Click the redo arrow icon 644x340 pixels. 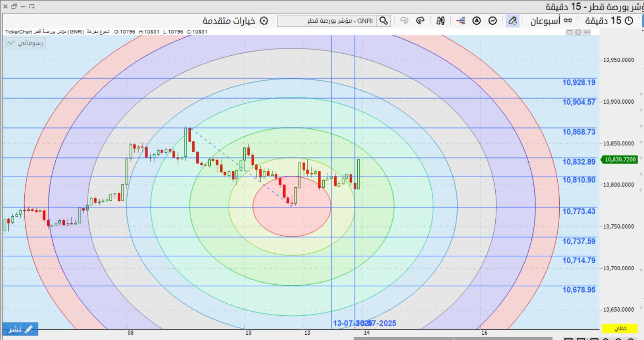tap(421, 21)
